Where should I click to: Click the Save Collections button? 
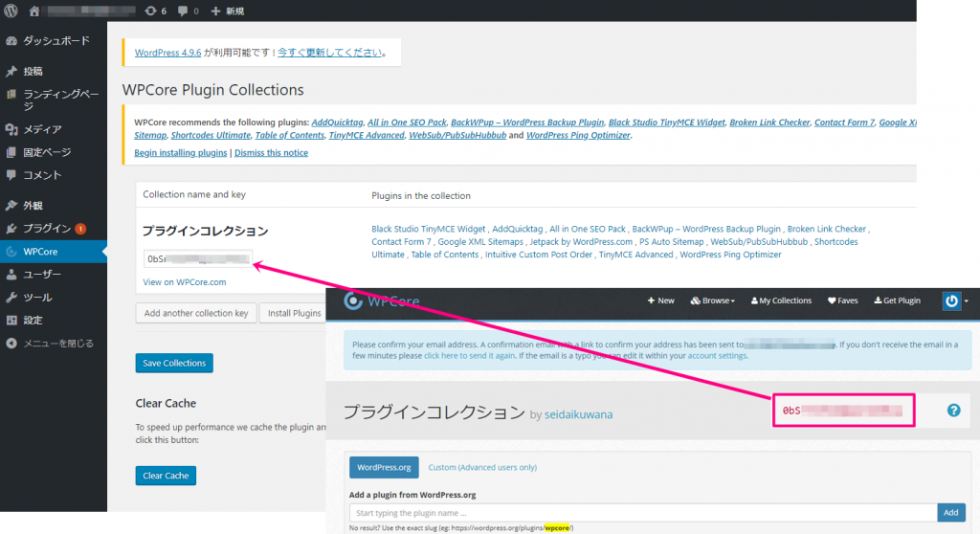coord(174,364)
